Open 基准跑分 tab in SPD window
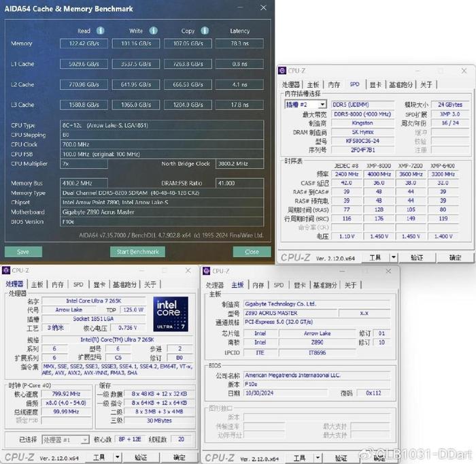 [x=401, y=85]
